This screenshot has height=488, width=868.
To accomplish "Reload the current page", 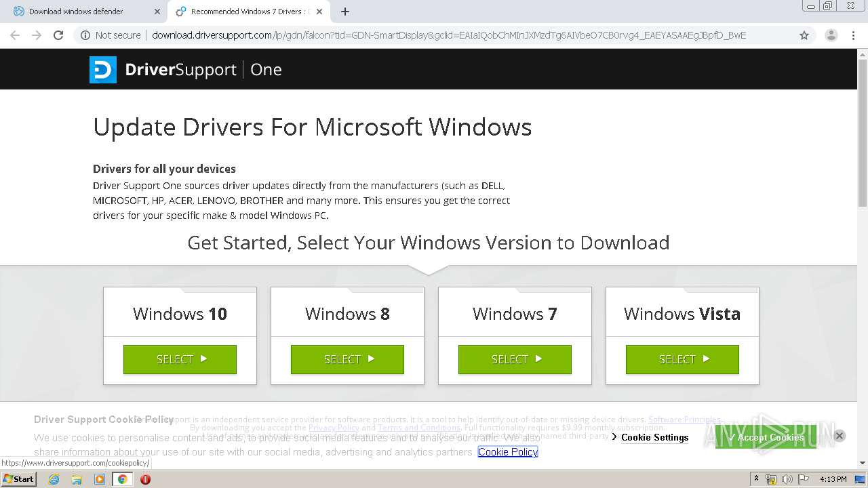I will tap(58, 35).
